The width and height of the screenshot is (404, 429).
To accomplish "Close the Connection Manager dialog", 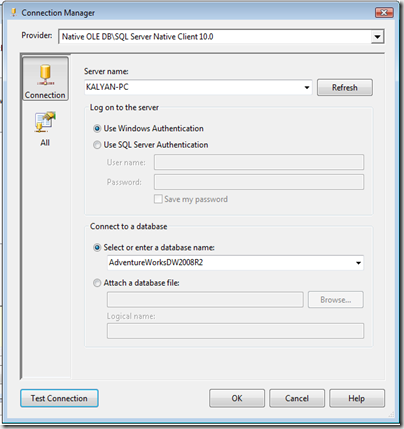I will (384, 13).
